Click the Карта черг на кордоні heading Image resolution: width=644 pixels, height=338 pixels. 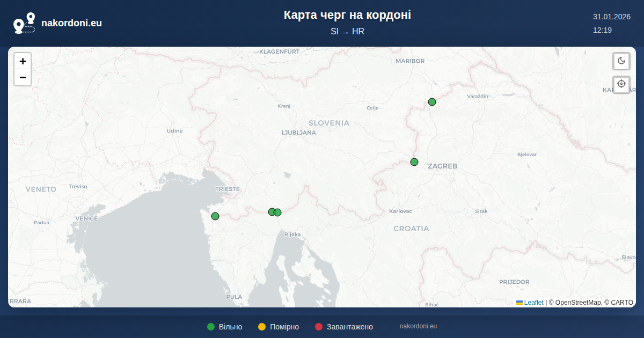click(x=347, y=15)
